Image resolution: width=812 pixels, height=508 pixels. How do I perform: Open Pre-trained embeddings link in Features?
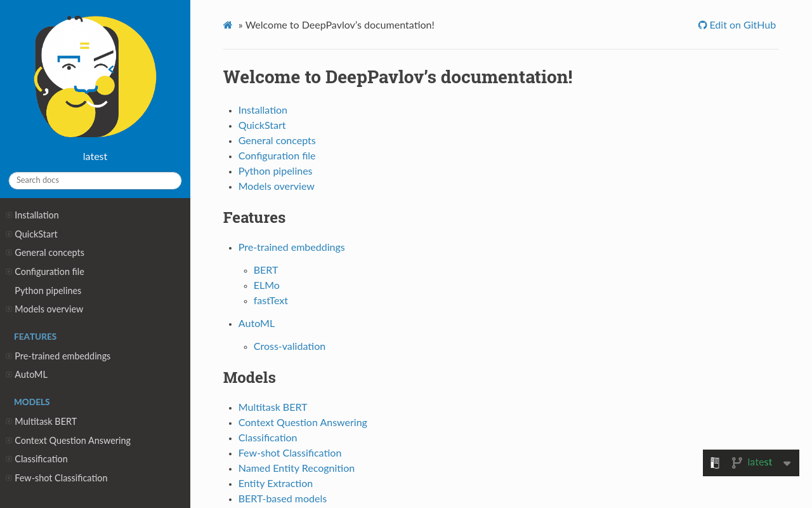pos(292,248)
